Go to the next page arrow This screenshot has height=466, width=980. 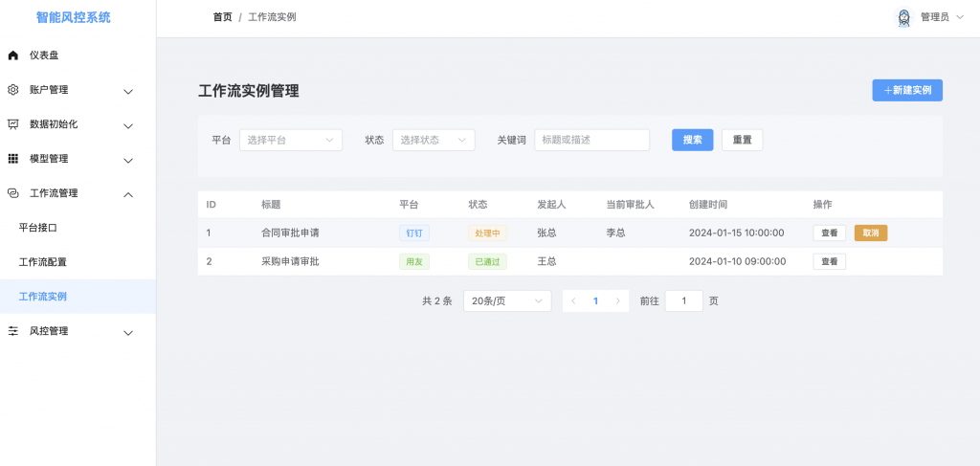618,301
